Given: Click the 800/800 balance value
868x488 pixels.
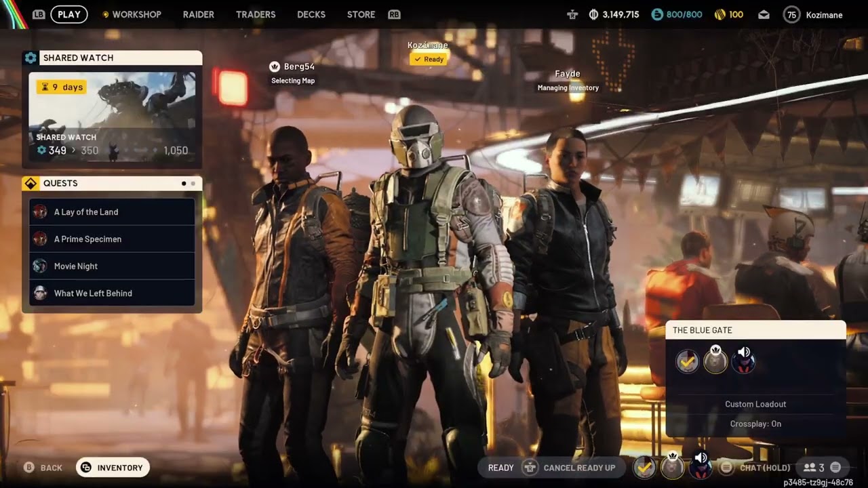Looking at the screenshot, I should click(685, 14).
